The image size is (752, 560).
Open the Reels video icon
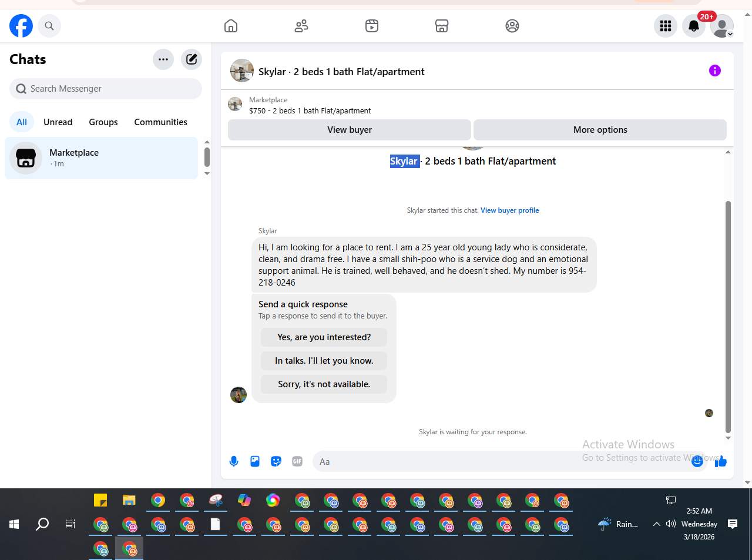pyautogui.click(x=372, y=26)
